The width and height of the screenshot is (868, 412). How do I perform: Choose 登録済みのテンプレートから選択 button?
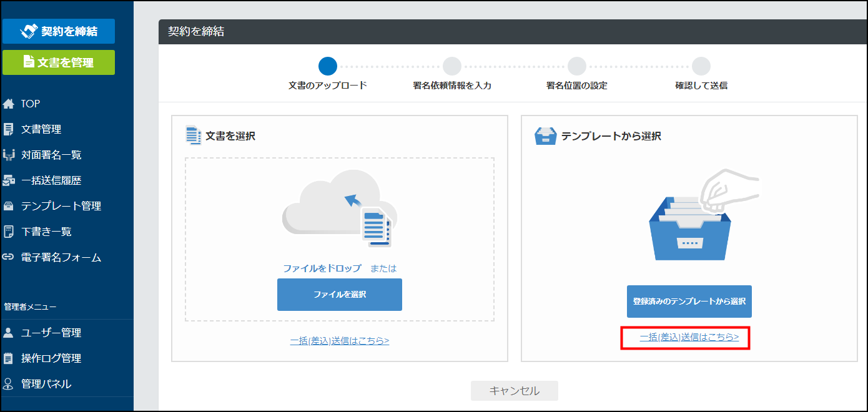(689, 302)
